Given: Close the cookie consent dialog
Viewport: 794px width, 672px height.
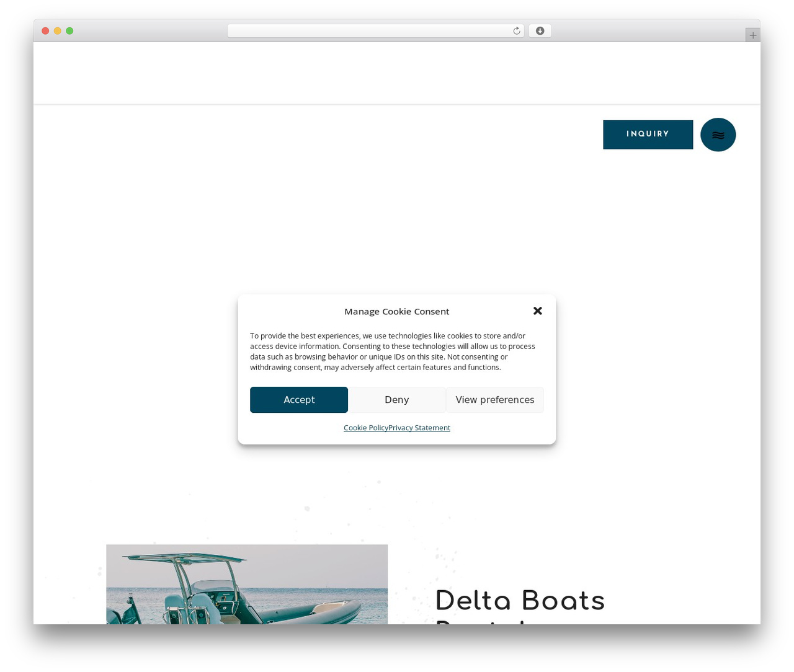Looking at the screenshot, I should tap(538, 311).
